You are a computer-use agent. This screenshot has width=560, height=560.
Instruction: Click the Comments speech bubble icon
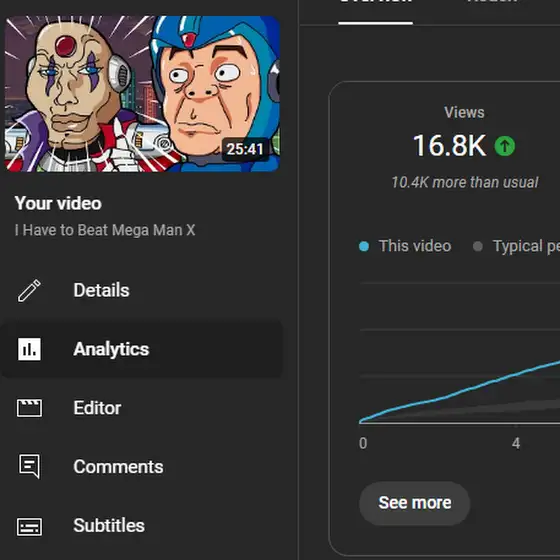click(x=29, y=466)
